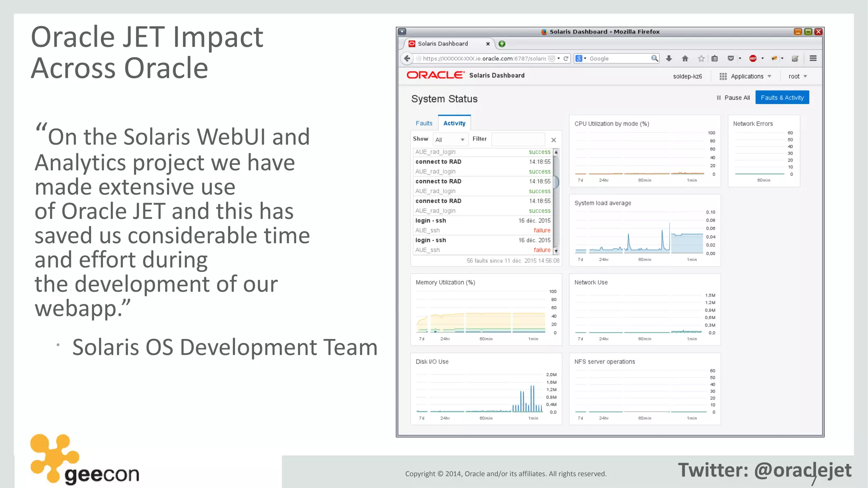868x488 pixels.
Task: Pause all dashboard updates
Action: tap(733, 98)
